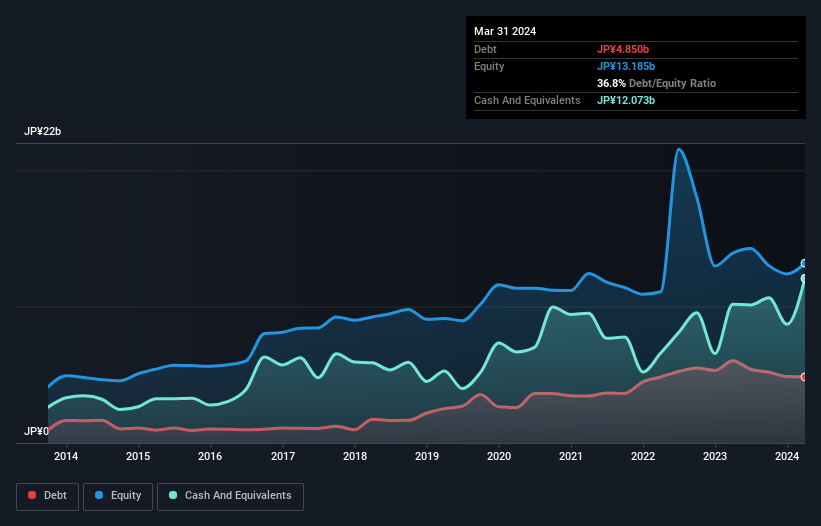The height and width of the screenshot is (526, 821).
Task: Click the 2019 axis label
Action: (427, 456)
